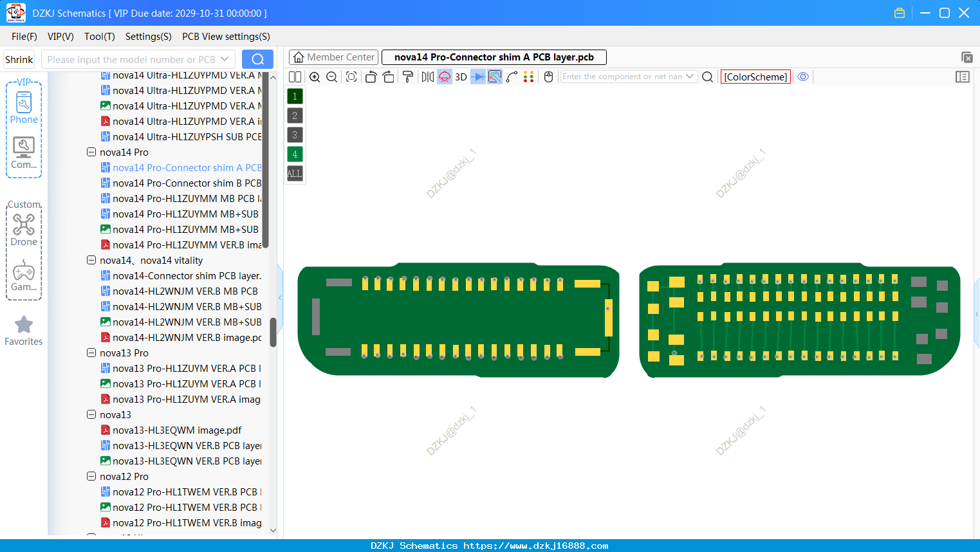
Task: Select the Game console category icon
Action: tap(24, 275)
